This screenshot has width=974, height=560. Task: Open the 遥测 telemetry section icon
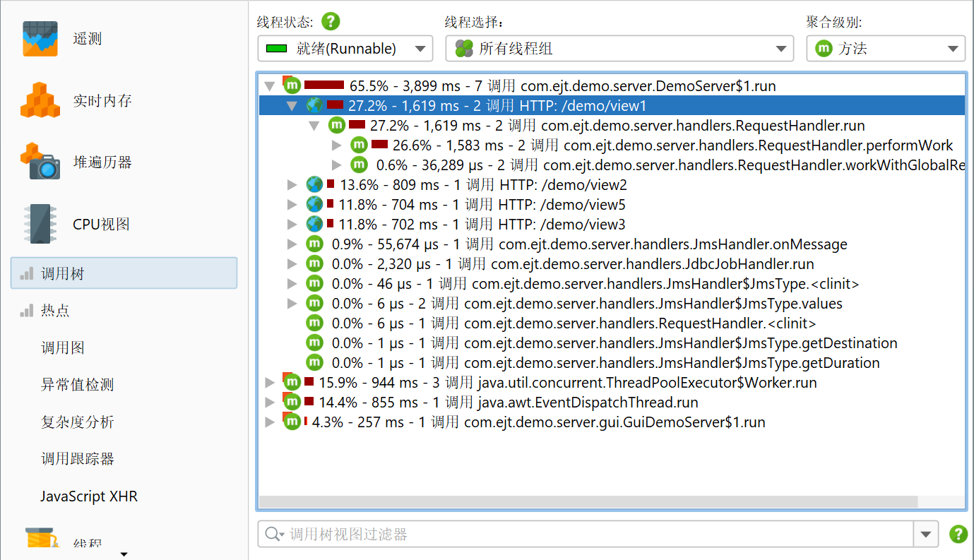click(40, 39)
